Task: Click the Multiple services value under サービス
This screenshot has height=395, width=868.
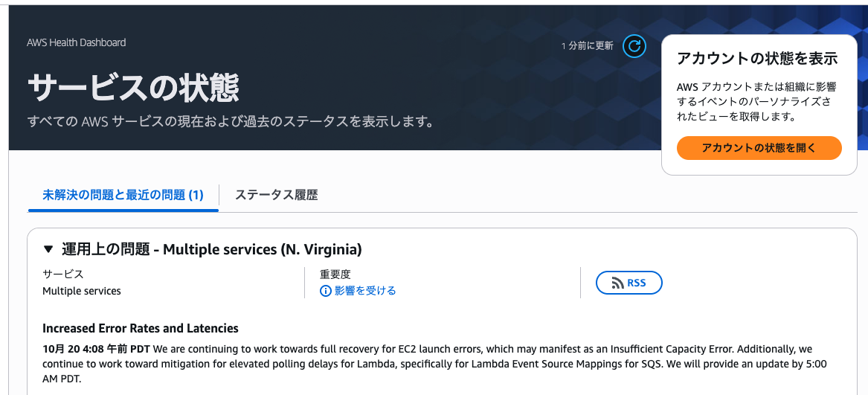Action: pyautogui.click(x=82, y=291)
